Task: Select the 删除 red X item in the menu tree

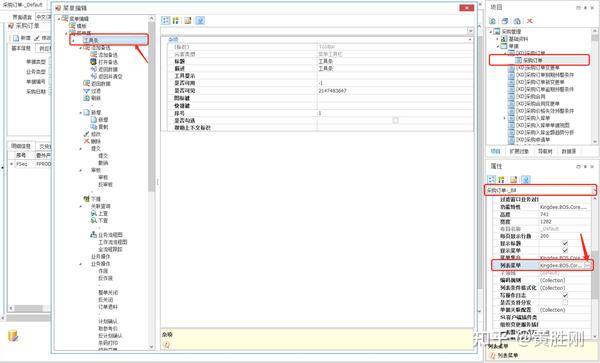Action: [x=92, y=142]
